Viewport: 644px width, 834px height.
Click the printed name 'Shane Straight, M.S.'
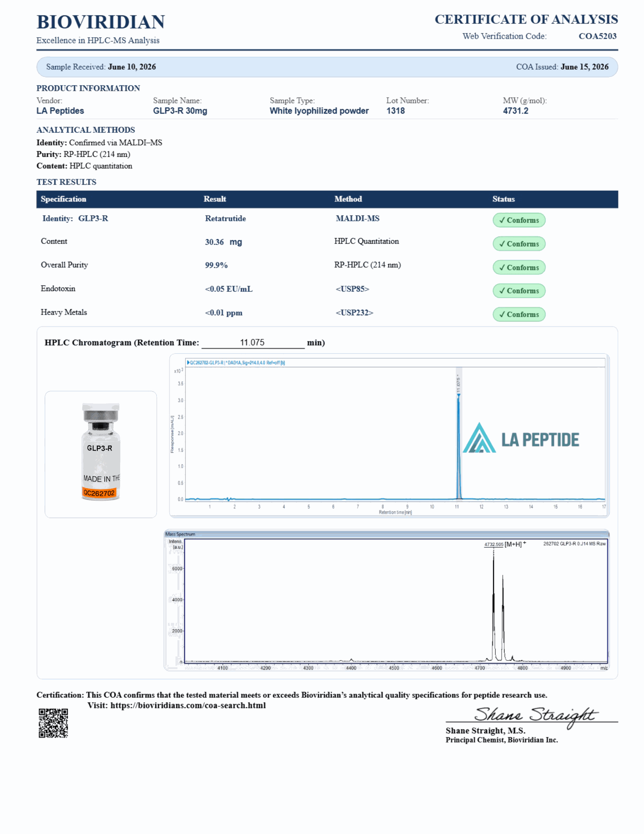pos(485,730)
